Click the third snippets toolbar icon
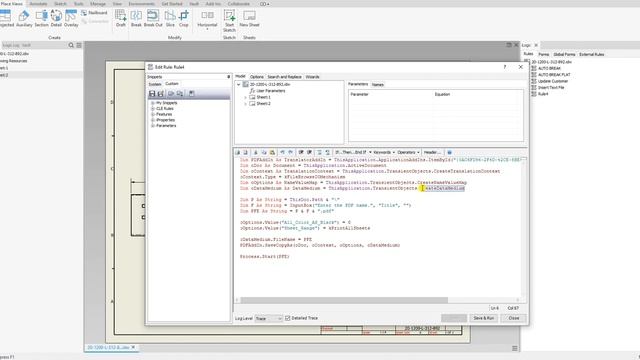This screenshot has width=640, height=360. pos(171,94)
